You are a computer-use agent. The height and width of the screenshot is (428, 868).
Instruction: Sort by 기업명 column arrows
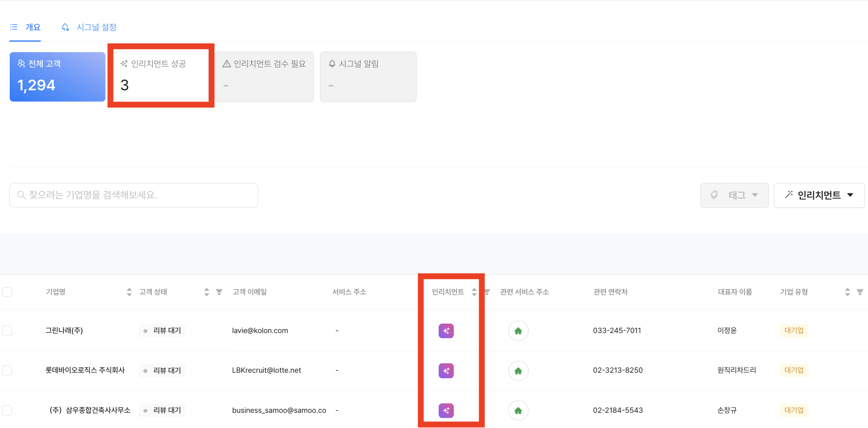coord(129,292)
